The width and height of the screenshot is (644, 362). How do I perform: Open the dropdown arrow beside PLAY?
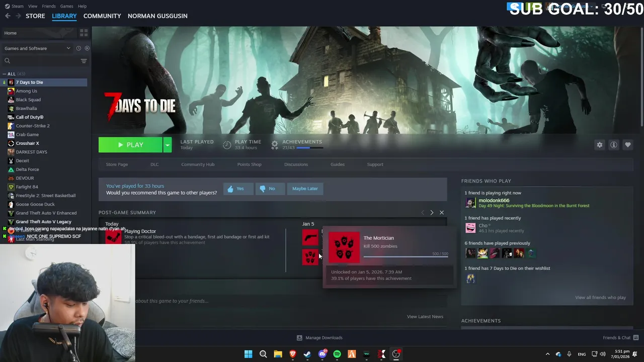168,145
